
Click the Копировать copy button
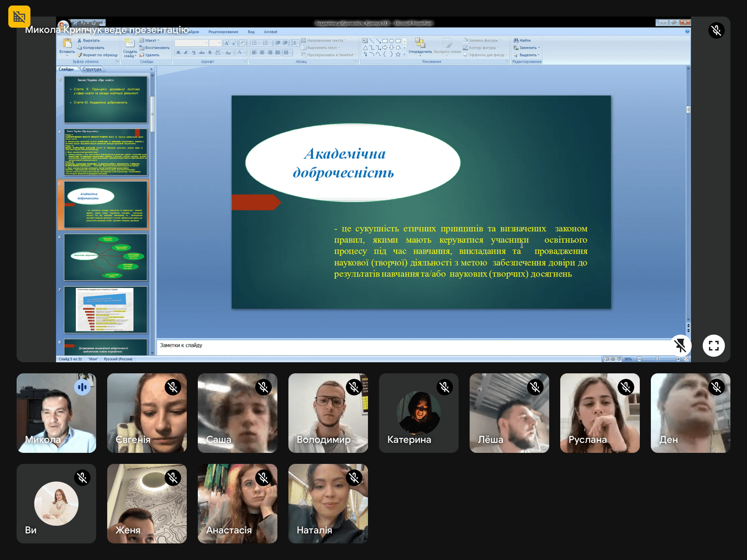(91, 48)
